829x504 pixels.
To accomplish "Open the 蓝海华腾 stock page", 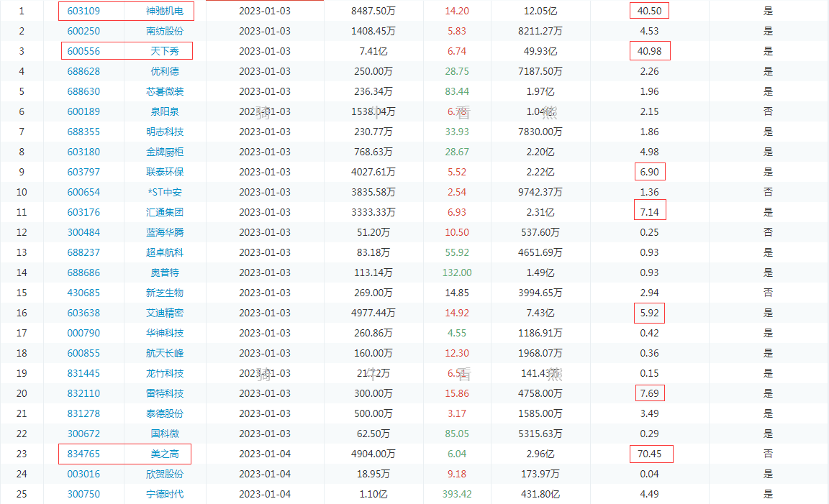I will tap(164, 232).
